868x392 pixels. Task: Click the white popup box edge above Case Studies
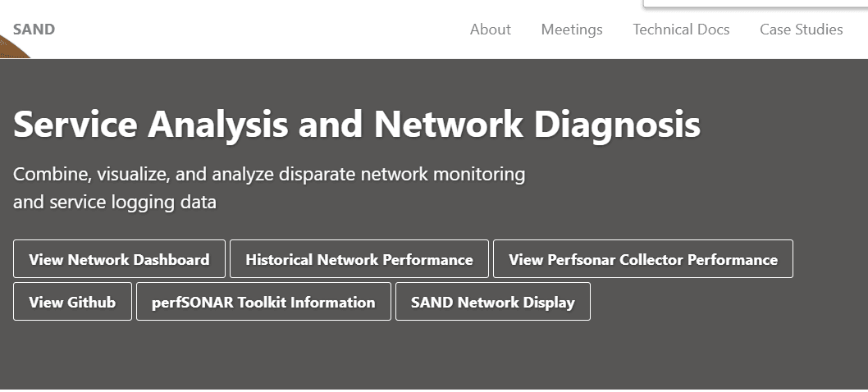tap(756, 4)
